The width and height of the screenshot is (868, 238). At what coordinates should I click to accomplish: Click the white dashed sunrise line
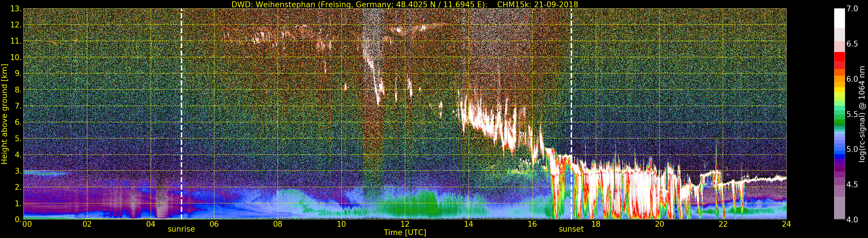[x=181, y=114]
